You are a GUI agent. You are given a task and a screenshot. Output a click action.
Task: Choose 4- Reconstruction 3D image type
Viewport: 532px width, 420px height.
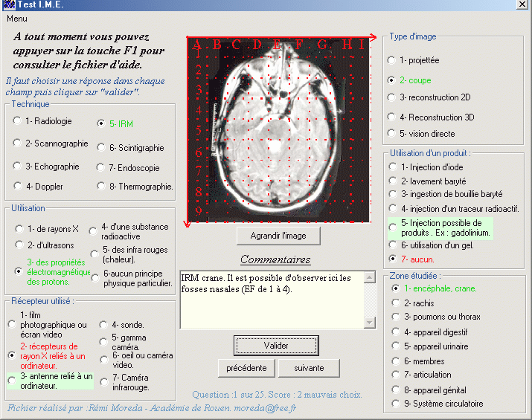coord(392,117)
